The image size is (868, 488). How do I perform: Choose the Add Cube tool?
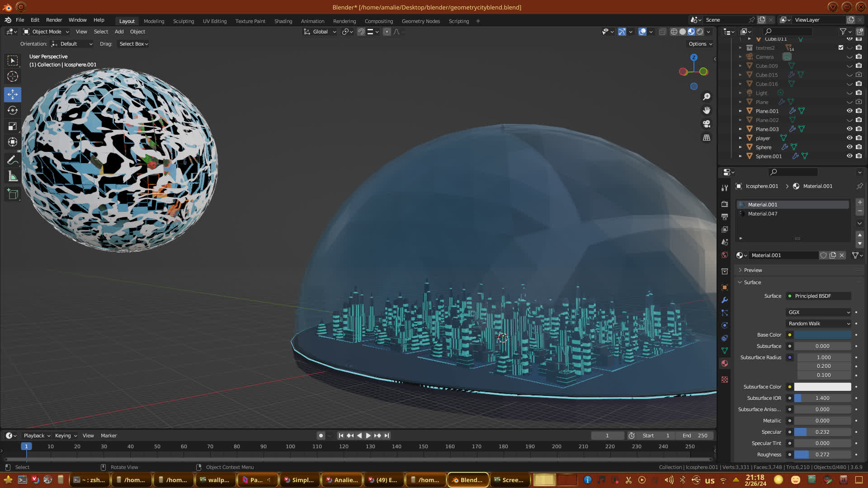coord(13,194)
